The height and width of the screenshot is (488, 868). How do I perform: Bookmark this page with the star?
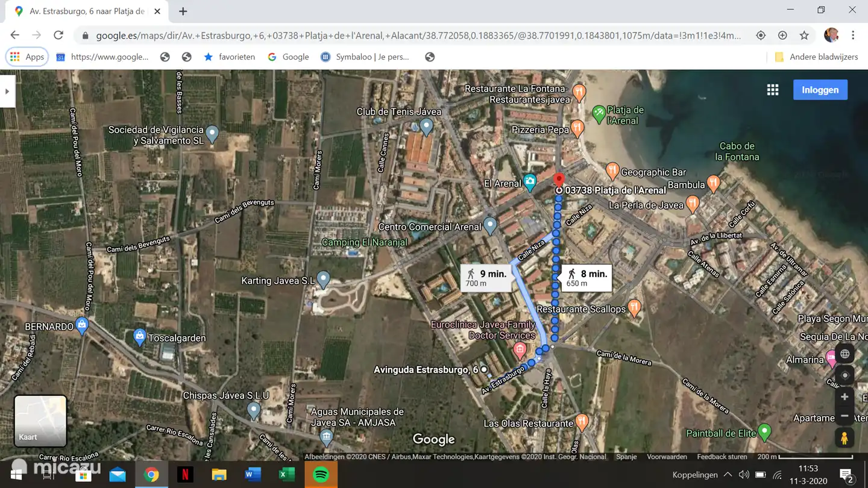[x=804, y=36]
